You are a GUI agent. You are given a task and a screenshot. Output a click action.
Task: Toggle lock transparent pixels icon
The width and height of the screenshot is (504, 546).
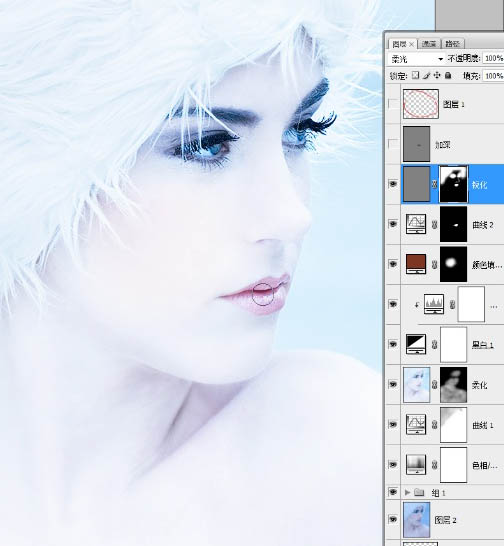[x=415, y=76]
